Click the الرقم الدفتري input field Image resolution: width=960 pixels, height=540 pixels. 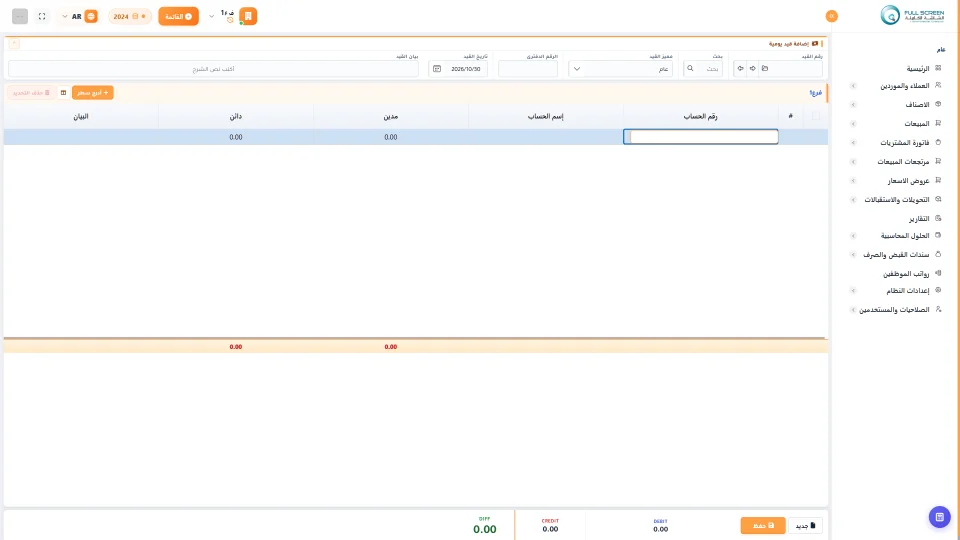[528, 69]
